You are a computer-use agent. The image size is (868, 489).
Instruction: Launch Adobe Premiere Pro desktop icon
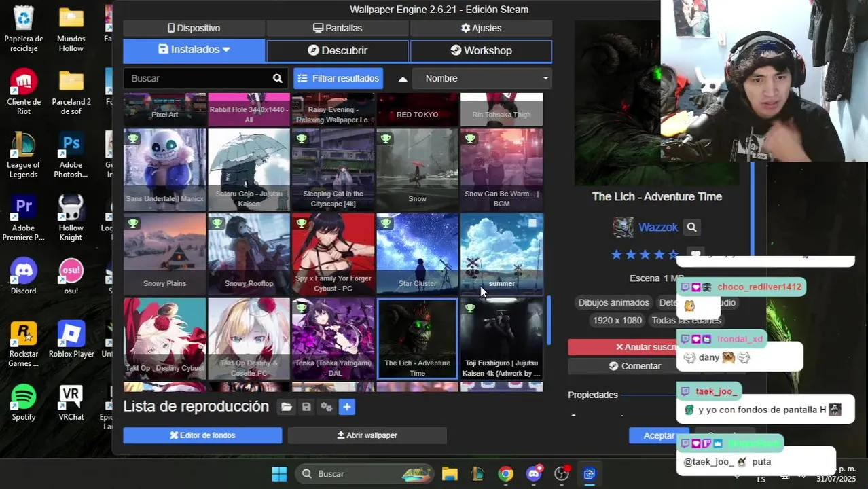24,219
